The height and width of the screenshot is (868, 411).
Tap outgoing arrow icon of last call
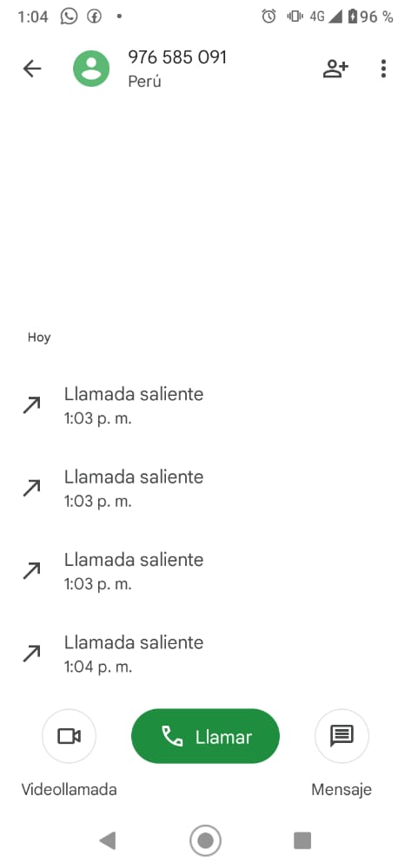31,654
